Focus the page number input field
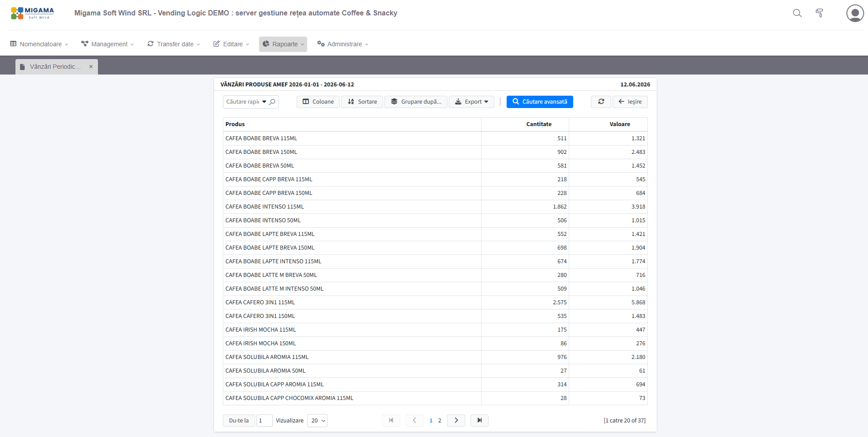The image size is (868, 437). tap(264, 421)
